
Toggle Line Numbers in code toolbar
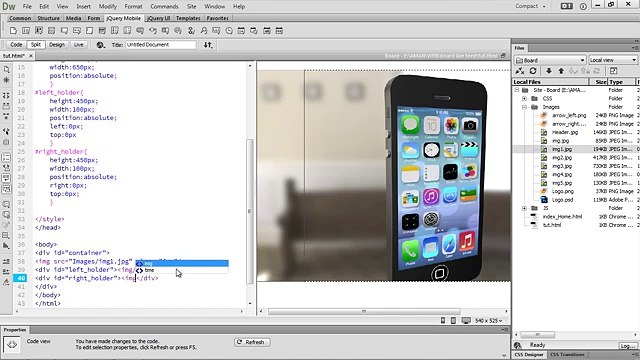point(6,157)
